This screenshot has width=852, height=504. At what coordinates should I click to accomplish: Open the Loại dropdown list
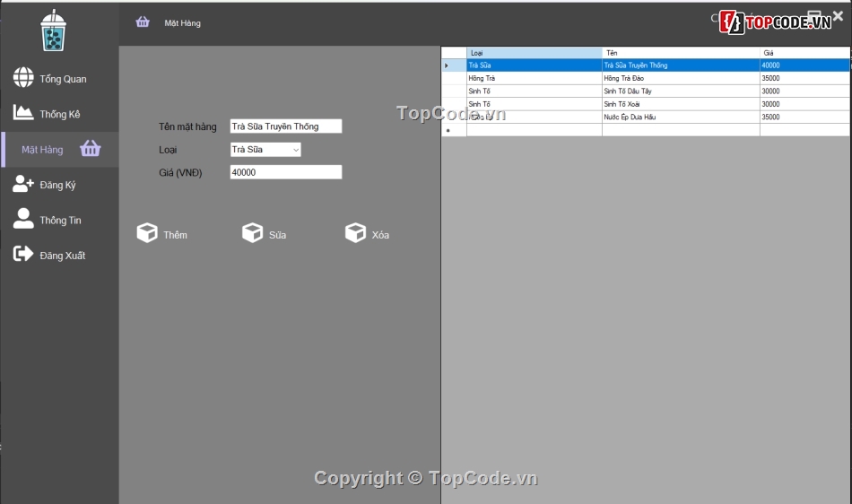[295, 150]
